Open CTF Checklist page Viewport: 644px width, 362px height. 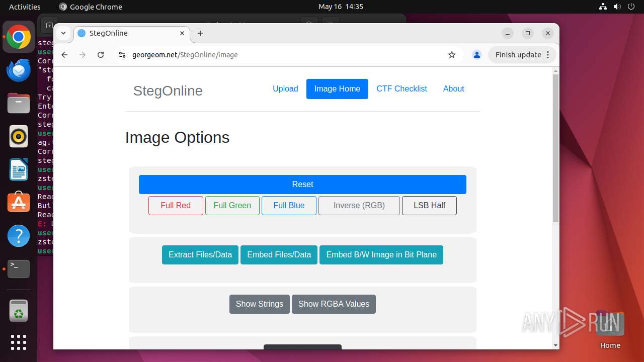(x=401, y=89)
